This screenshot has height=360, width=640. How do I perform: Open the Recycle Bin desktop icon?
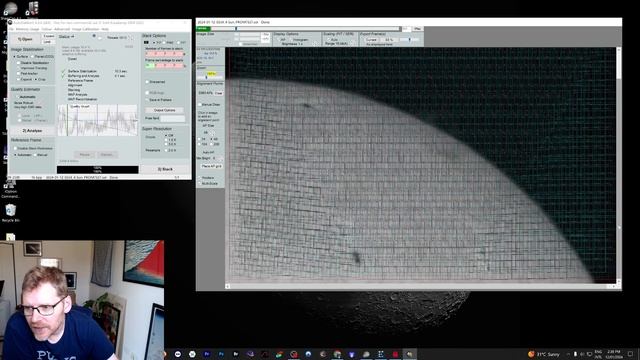pos(10,213)
